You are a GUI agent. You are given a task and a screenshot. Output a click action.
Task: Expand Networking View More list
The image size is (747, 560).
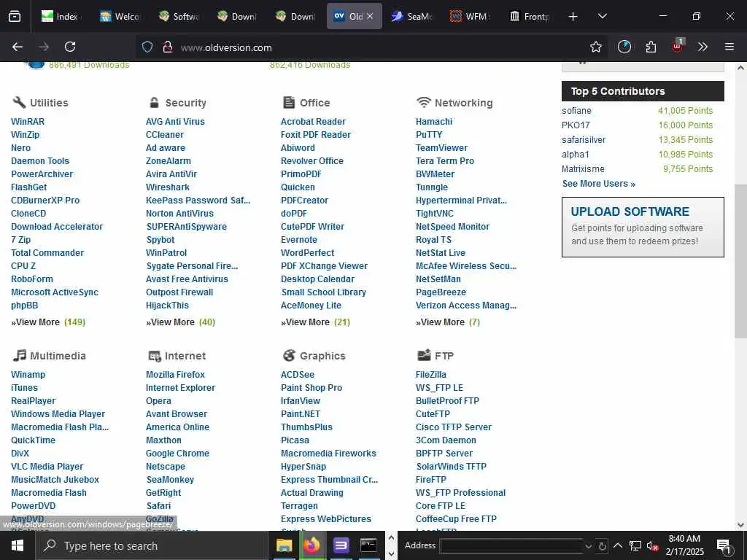point(448,322)
